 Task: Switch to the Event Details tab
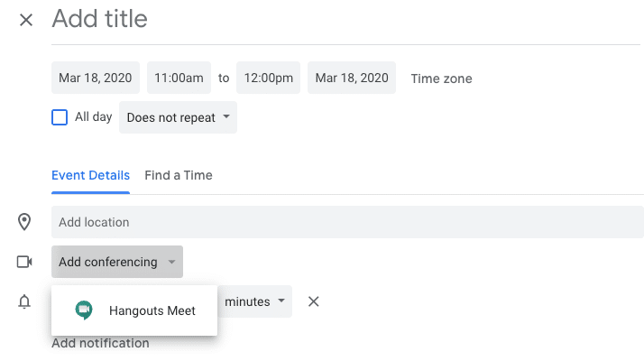point(90,175)
